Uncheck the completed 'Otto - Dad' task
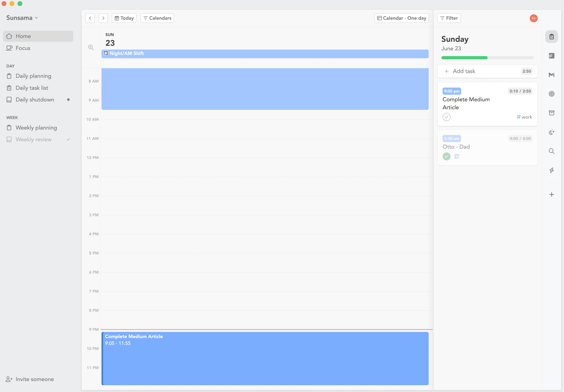This screenshot has height=392, width=564. (447, 156)
